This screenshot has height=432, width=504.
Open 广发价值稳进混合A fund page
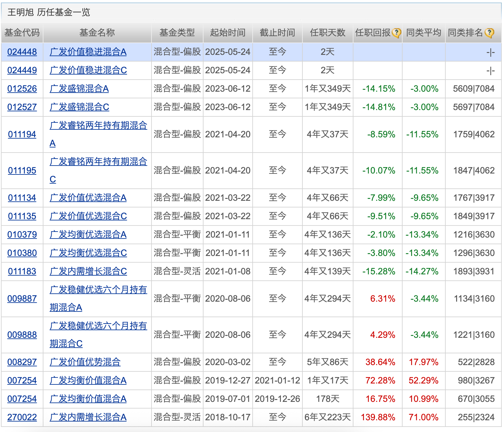pos(88,52)
